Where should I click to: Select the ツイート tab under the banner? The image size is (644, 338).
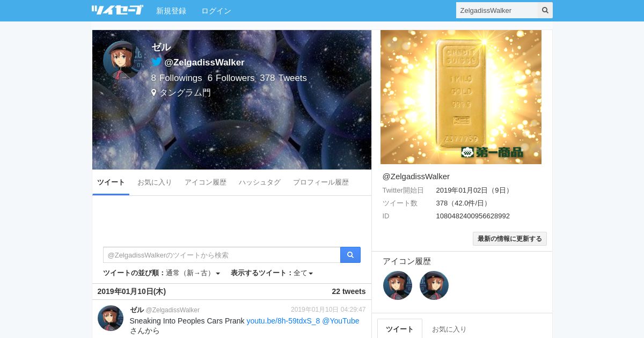[x=111, y=182]
